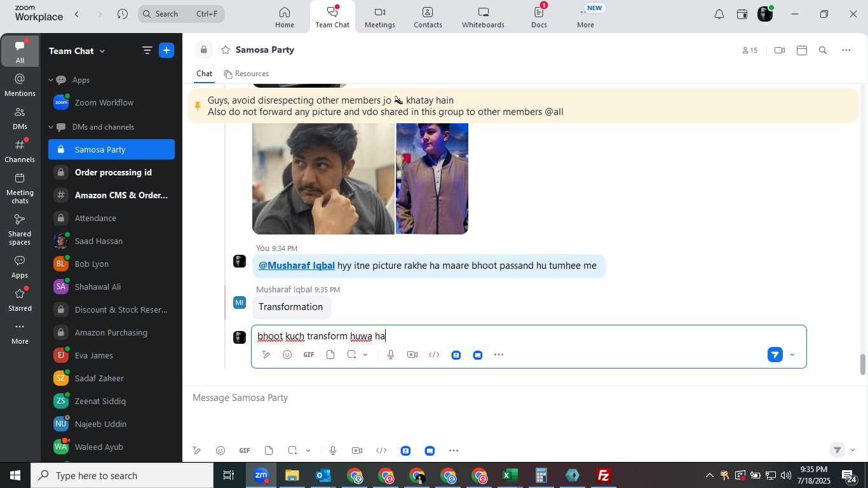This screenshot has width=868, height=488.
Task: Select the Chat tab of Samosa Party
Action: pyautogui.click(x=204, y=74)
